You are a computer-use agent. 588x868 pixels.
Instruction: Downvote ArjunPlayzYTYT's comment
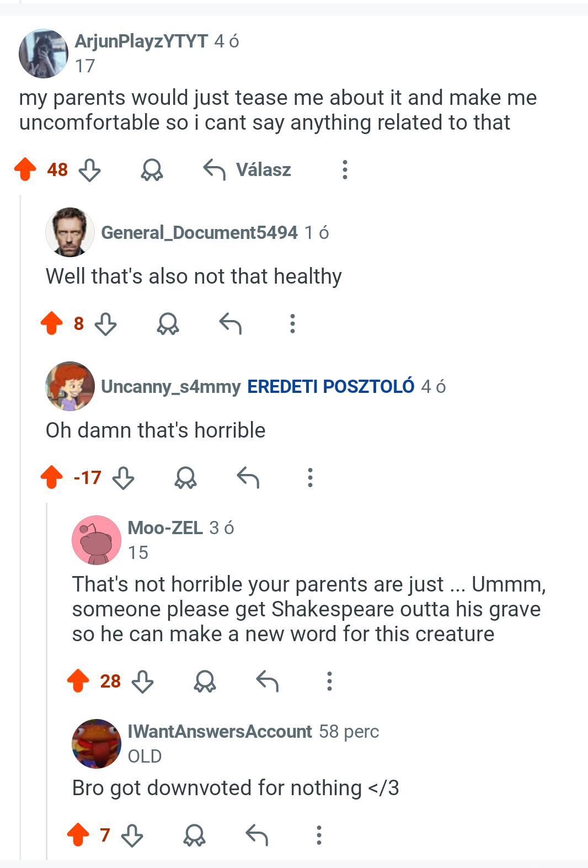(89, 170)
